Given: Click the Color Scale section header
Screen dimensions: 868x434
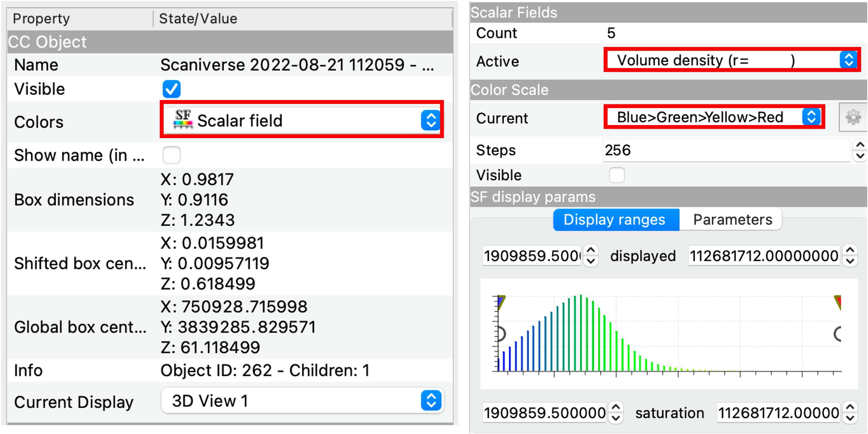Looking at the screenshot, I should 669,90.
